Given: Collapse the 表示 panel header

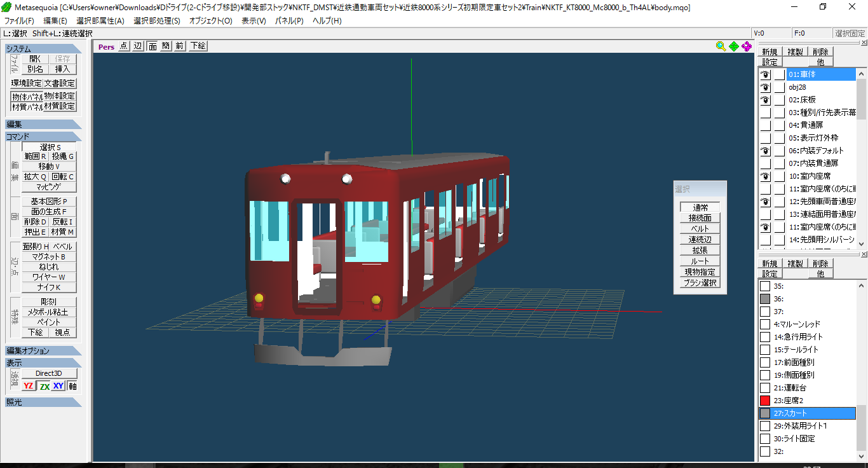Looking at the screenshot, I should [43, 362].
